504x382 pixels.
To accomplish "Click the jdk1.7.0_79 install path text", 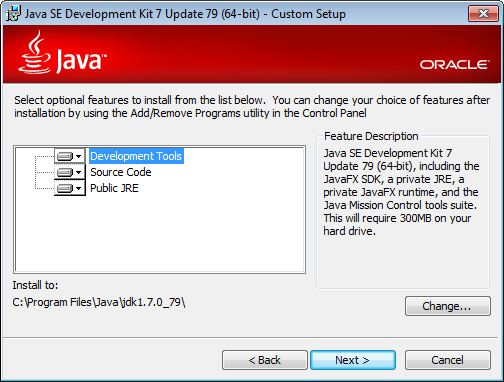I will (x=99, y=302).
